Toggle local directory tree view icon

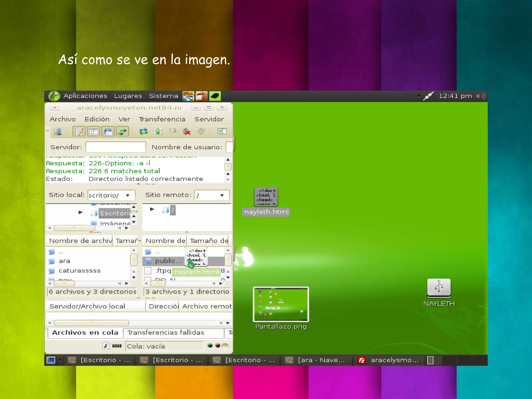tap(94, 132)
